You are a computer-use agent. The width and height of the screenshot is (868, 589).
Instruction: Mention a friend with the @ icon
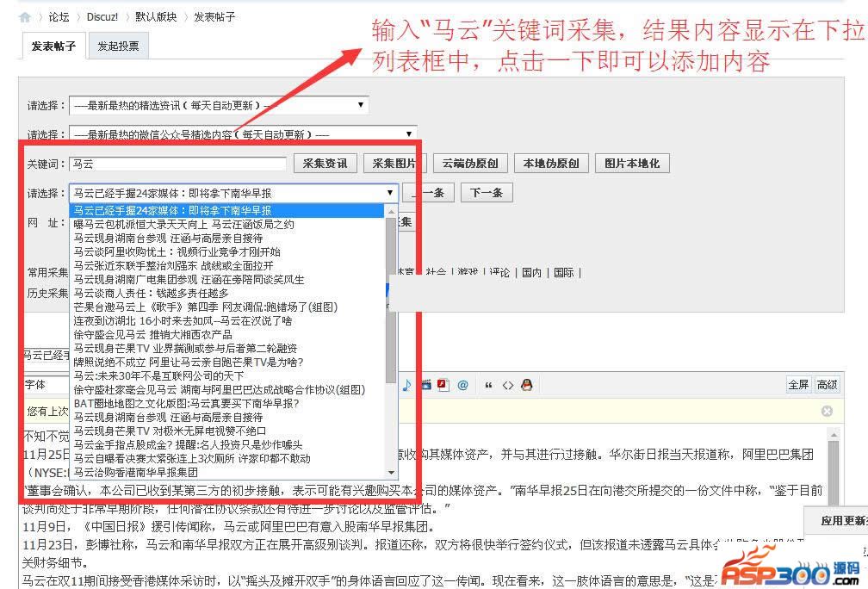point(462,385)
